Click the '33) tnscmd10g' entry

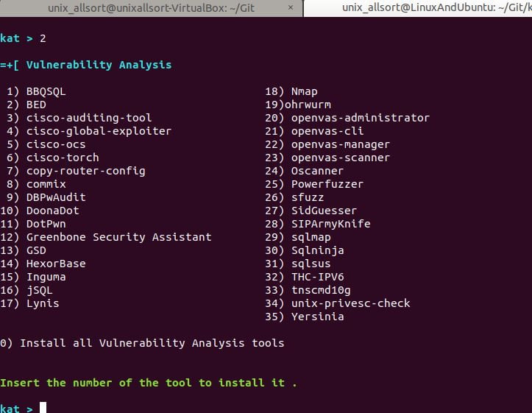tap(308, 290)
